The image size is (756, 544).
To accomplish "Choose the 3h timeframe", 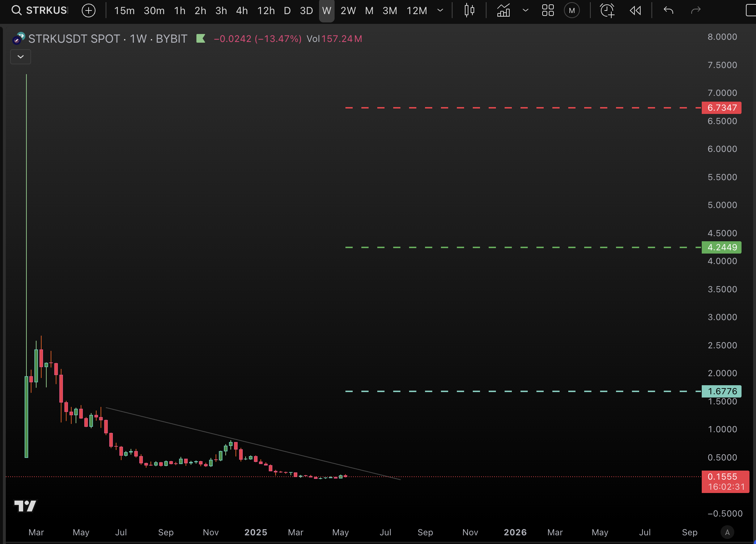I will pos(221,10).
